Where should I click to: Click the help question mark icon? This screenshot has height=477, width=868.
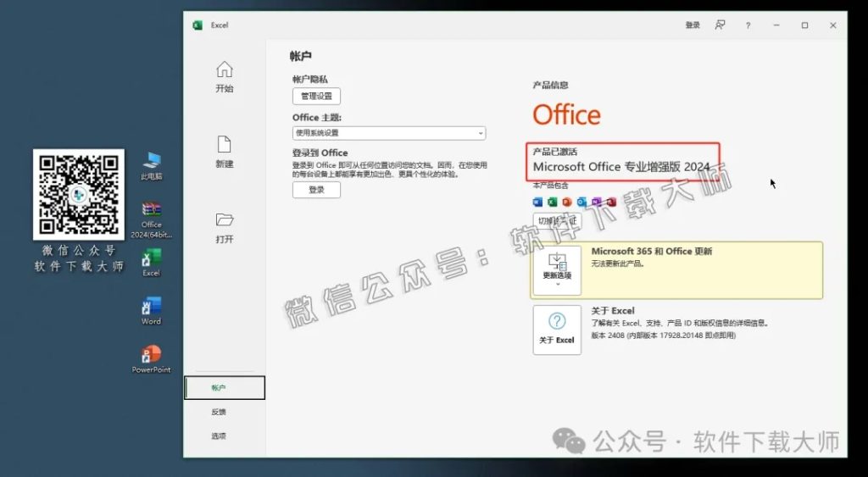pyautogui.click(x=748, y=25)
